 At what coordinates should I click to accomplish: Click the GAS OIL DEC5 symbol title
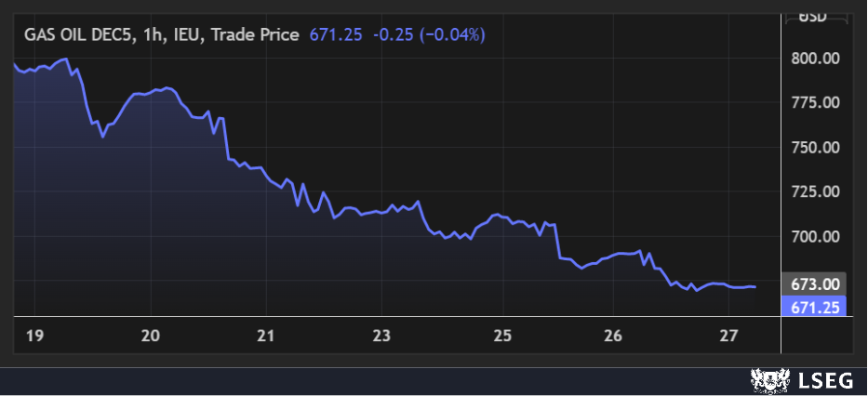point(80,35)
